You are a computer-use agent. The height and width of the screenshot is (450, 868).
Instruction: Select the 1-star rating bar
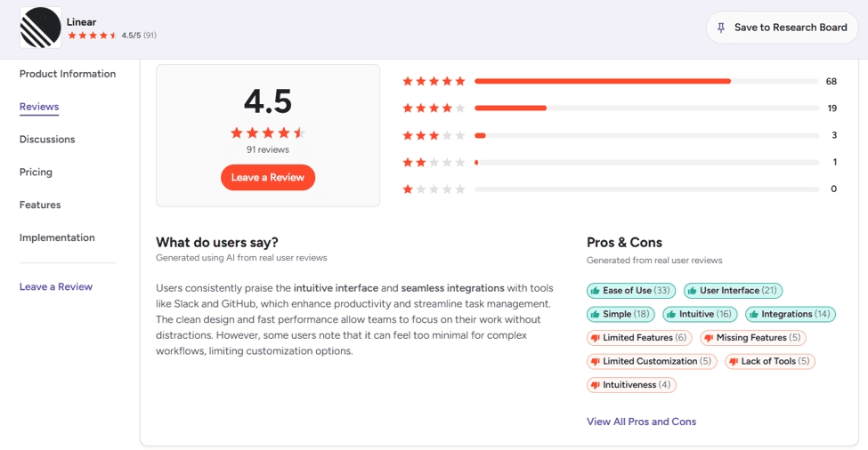tap(646, 189)
